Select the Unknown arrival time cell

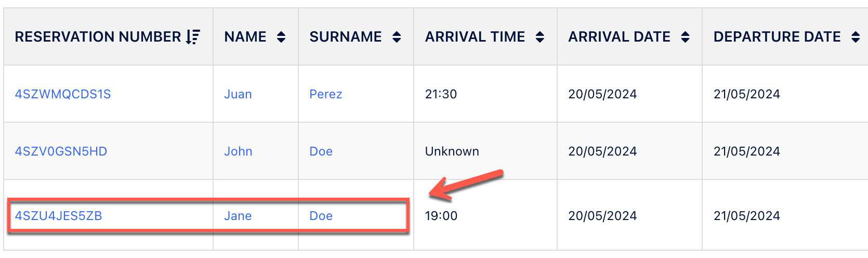452,151
